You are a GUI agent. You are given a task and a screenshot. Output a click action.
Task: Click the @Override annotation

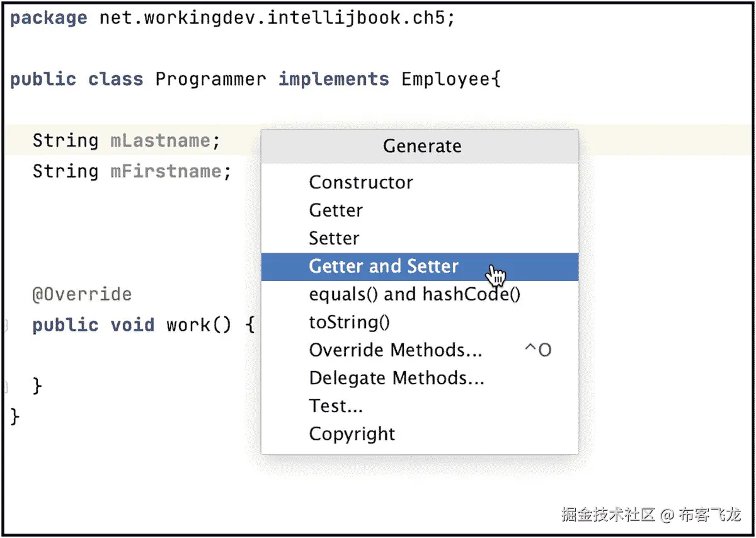[x=82, y=294]
